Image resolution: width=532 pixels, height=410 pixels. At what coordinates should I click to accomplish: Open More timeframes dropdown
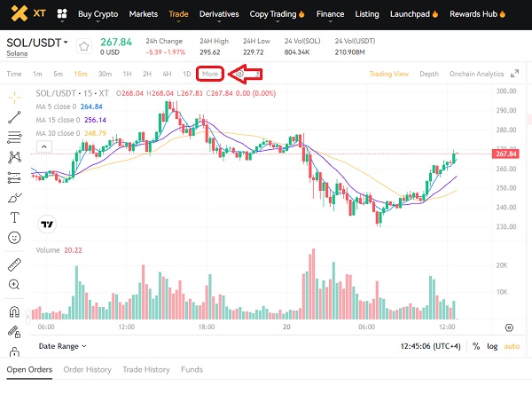coord(210,74)
